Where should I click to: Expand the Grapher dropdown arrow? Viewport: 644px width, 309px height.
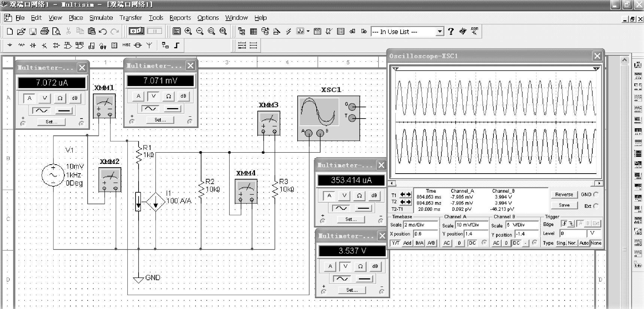[x=308, y=31]
